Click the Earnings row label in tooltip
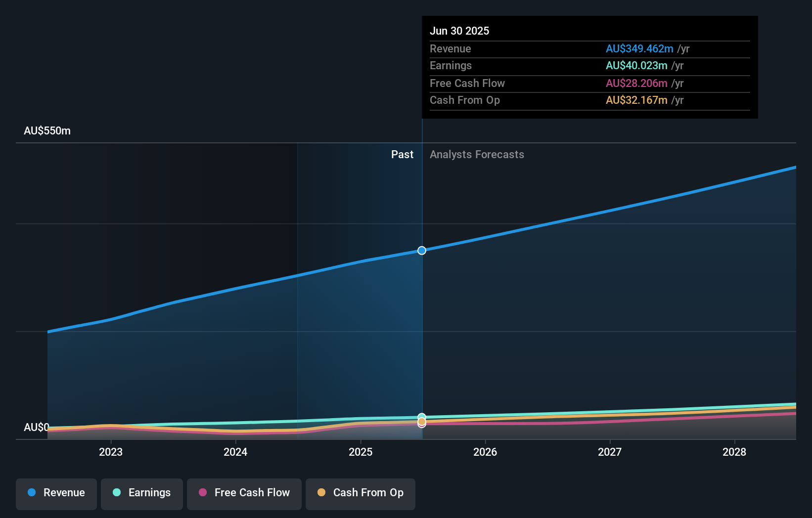Viewport: 812px width, 518px height. tap(451, 66)
